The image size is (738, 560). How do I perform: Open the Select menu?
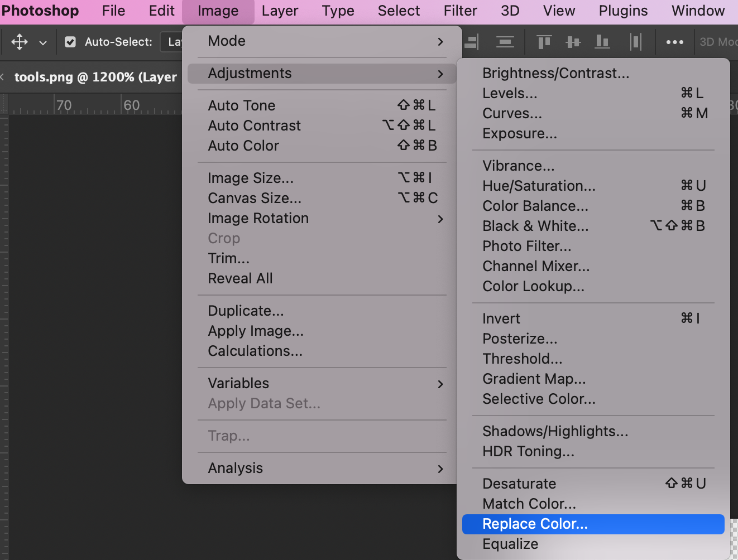(399, 11)
